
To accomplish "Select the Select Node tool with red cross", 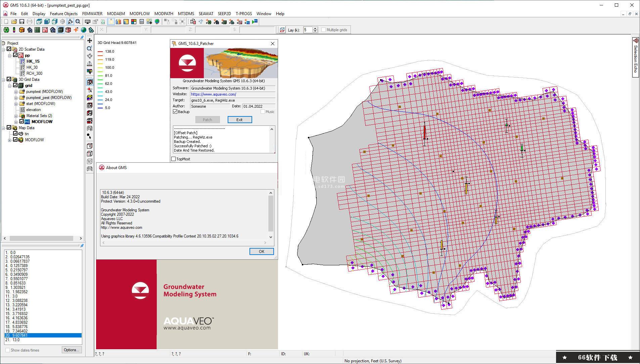I will click(90, 90).
